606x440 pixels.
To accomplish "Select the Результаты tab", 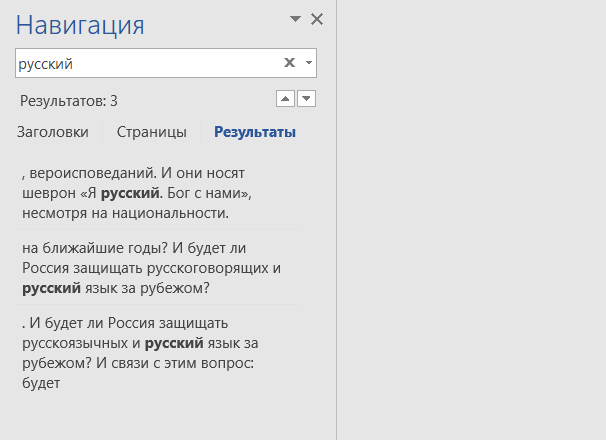I will [254, 132].
